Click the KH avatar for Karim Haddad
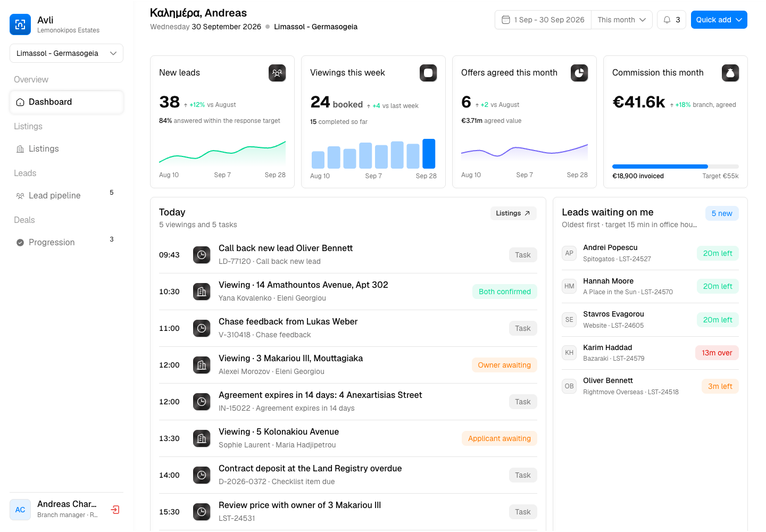 click(x=569, y=353)
